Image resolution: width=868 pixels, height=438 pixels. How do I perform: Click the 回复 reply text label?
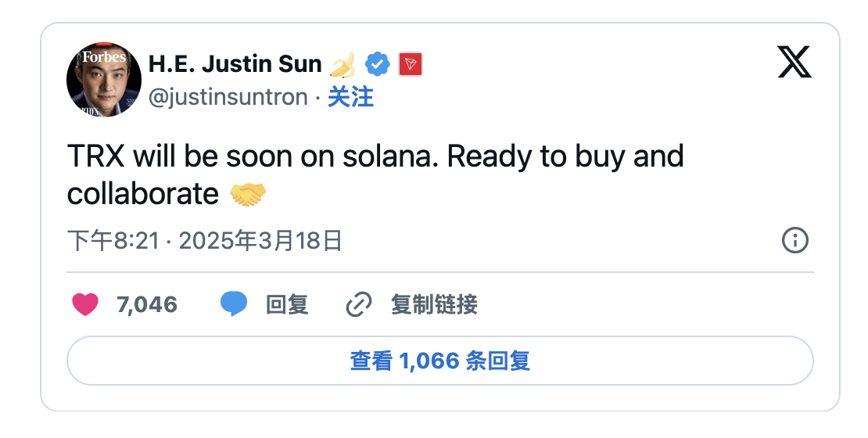pyautogui.click(x=287, y=304)
